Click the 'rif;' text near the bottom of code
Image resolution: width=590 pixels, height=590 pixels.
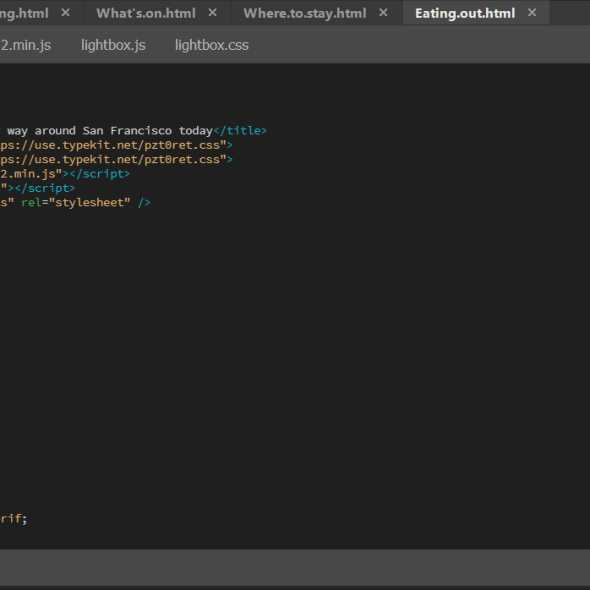pyautogui.click(x=14, y=519)
